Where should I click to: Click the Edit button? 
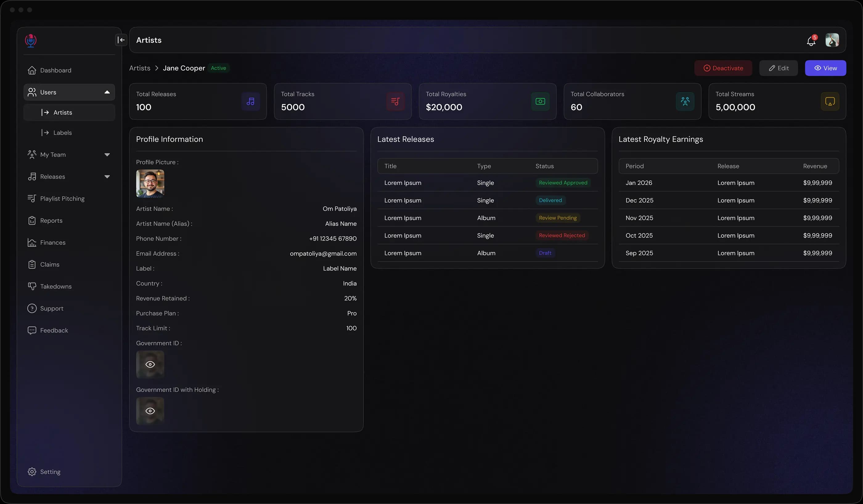[x=779, y=68]
